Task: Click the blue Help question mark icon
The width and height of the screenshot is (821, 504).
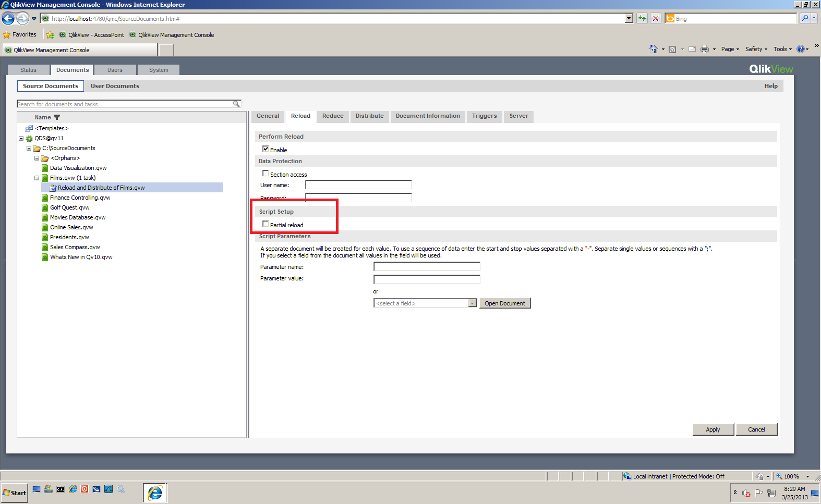Action: 801,49
